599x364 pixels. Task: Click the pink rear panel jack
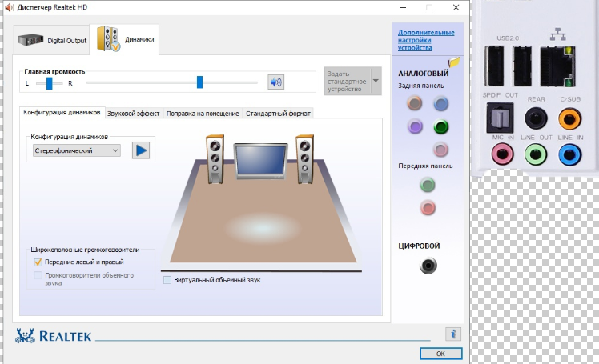440,150
